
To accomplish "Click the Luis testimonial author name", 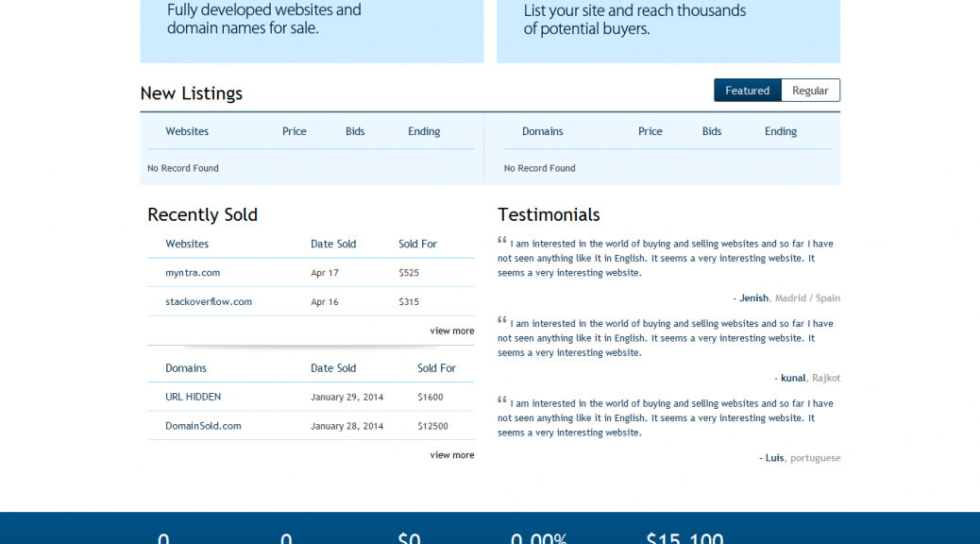I will [774, 458].
